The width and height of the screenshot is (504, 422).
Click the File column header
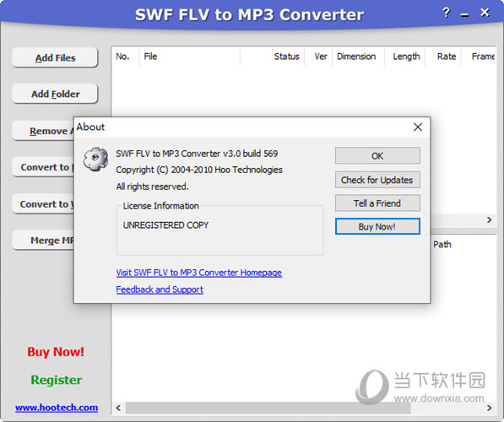(x=190, y=57)
